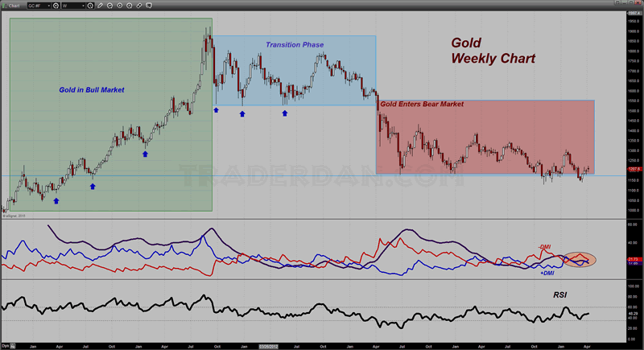644x350 pixels.
Task: Click the pop-out window button at top right
Action: (x=617, y=2)
